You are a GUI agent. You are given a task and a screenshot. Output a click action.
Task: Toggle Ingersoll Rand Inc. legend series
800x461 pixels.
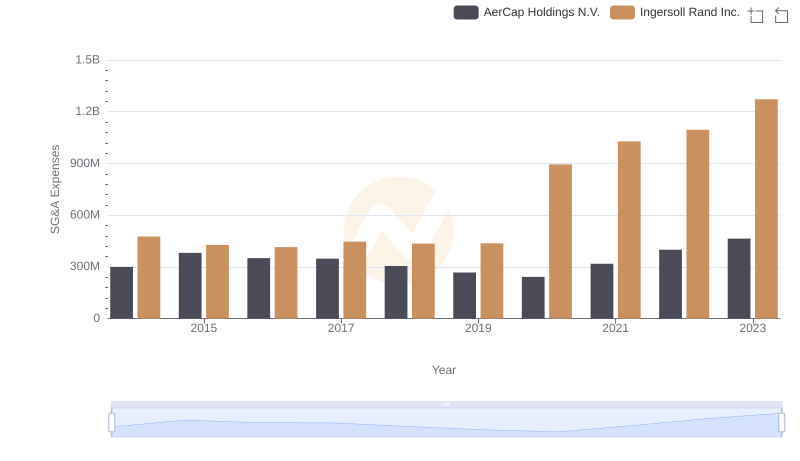[674, 12]
